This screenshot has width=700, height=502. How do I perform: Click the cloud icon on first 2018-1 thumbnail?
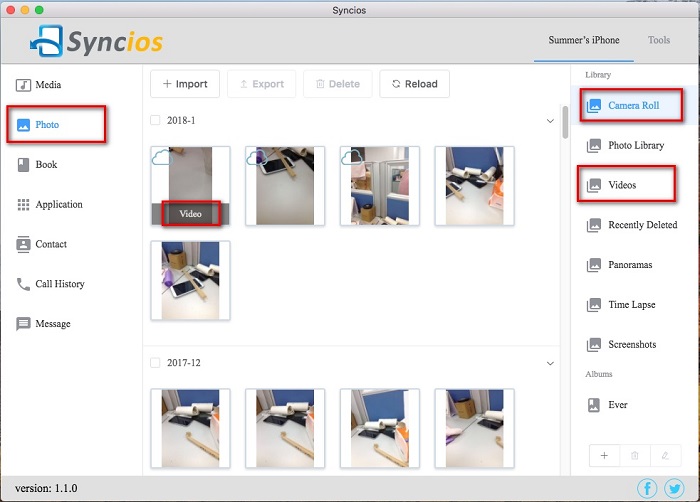click(x=162, y=157)
